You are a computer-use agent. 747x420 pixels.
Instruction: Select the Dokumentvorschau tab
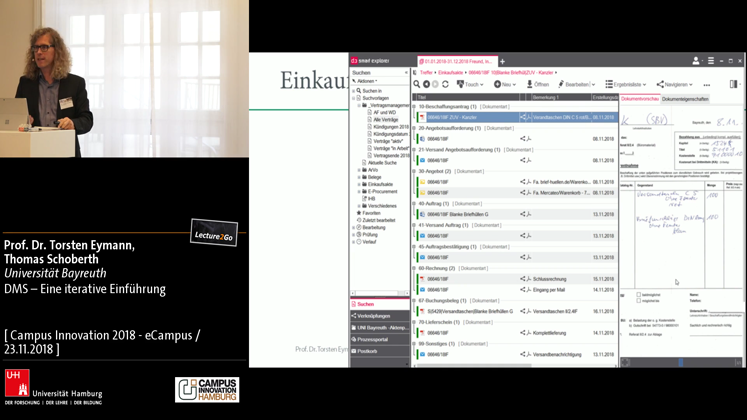(x=640, y=98)
